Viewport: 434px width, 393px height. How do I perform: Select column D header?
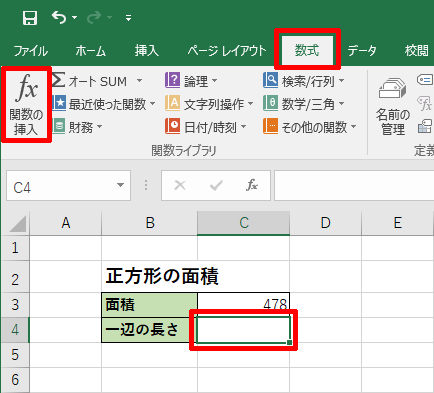click(x=326, y=223)
